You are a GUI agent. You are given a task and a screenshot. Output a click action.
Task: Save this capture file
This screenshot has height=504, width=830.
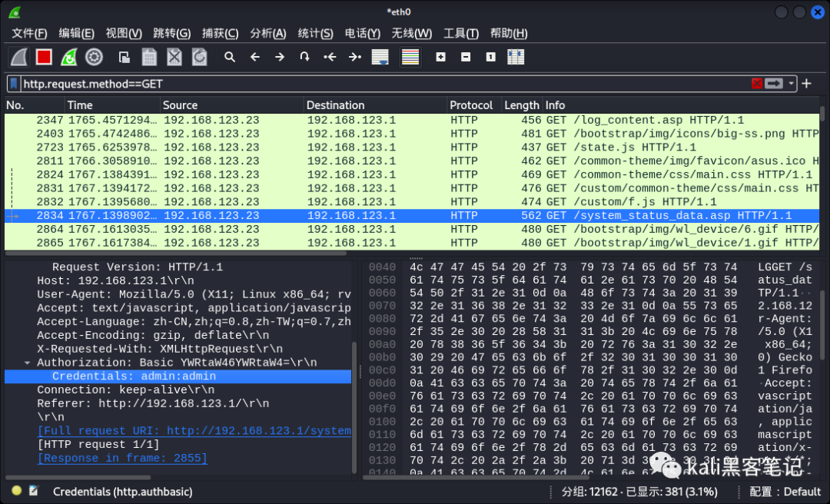pos(149,57)
